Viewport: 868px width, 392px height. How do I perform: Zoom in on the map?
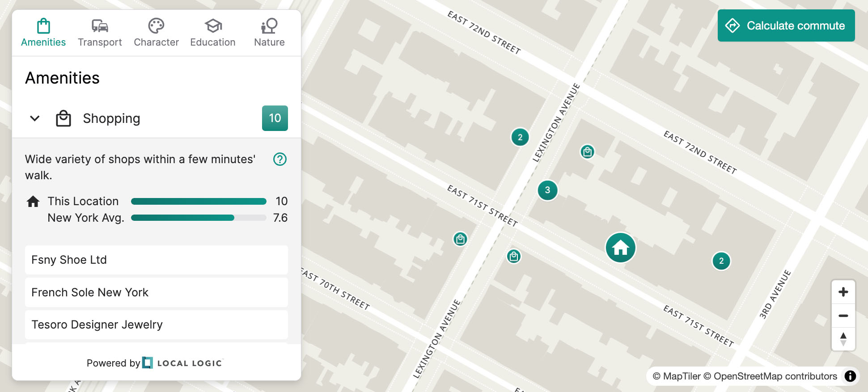[x=843, y=292]
